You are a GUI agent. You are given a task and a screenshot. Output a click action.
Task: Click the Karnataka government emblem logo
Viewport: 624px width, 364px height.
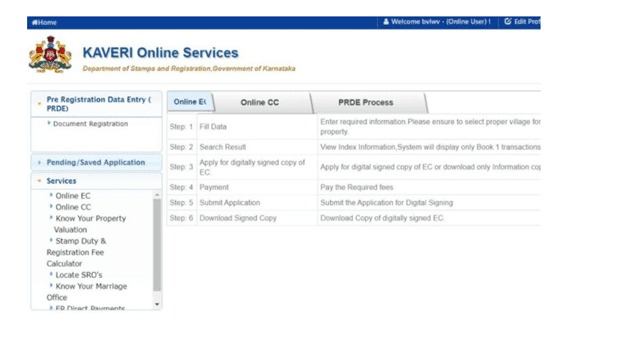[x=50, y=55]
